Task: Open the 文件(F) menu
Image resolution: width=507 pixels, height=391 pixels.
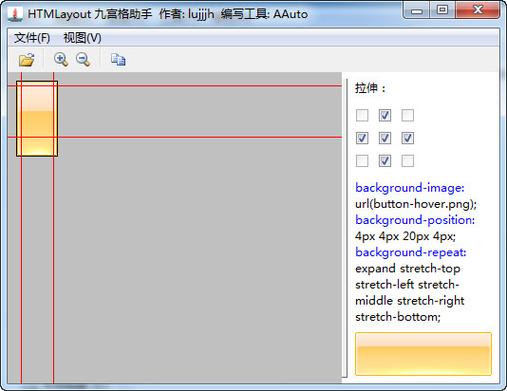Action: [x=32, y=38]
